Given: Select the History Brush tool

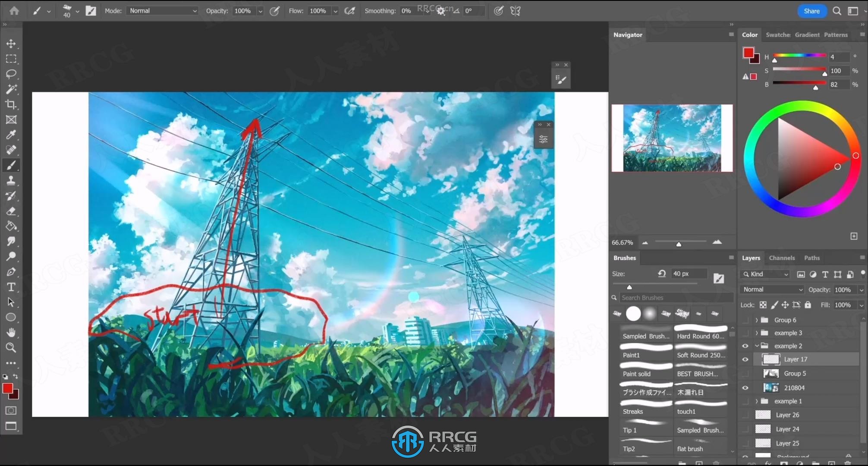Looking at the screenshot, I should [x=11, y=195].
